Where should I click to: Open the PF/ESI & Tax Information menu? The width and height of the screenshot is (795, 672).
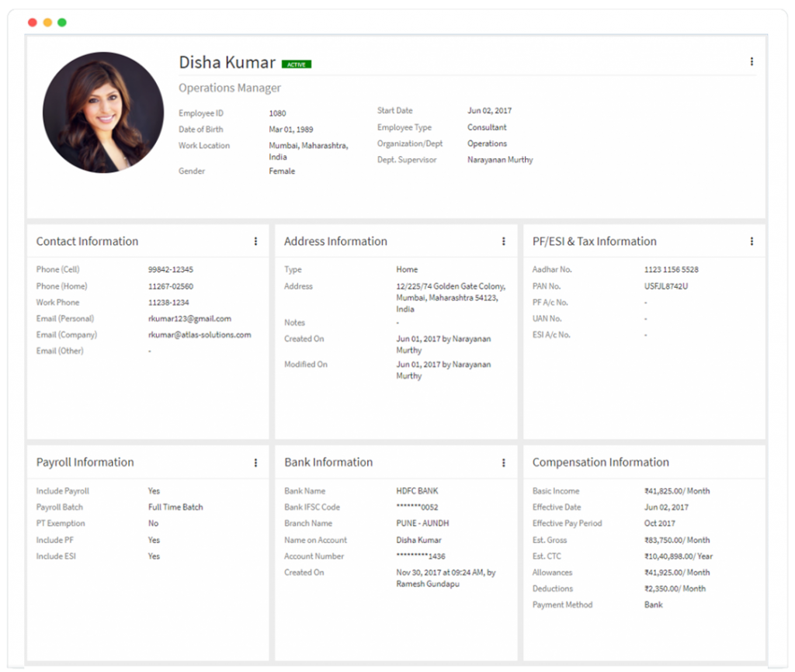tap(752, 241)
